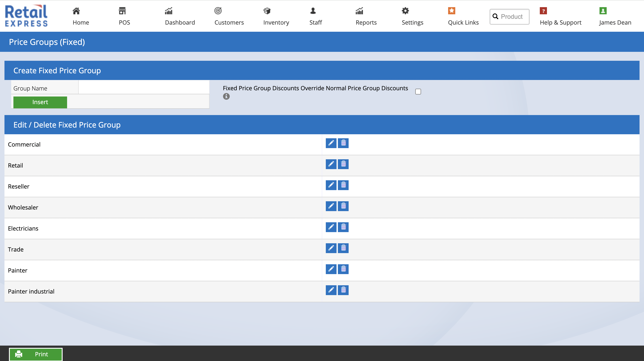Select the Wholesaler row text

point(23,207)
